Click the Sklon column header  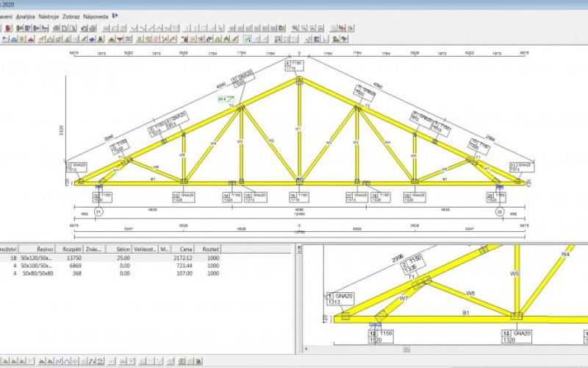[119, 249]
